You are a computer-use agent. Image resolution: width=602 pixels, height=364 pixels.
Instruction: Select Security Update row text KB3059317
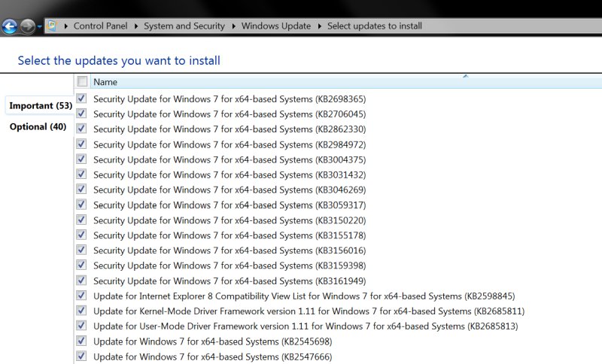[x=230, y=205]
